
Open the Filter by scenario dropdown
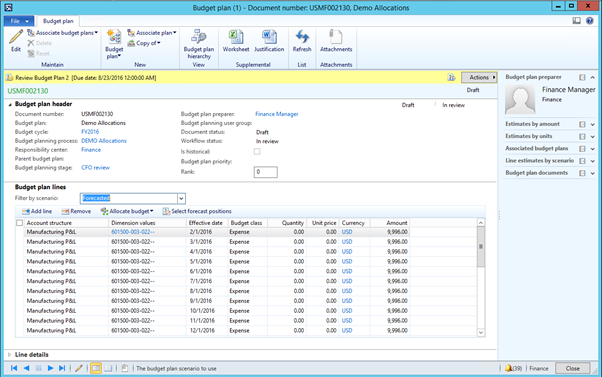pos(181,198)
